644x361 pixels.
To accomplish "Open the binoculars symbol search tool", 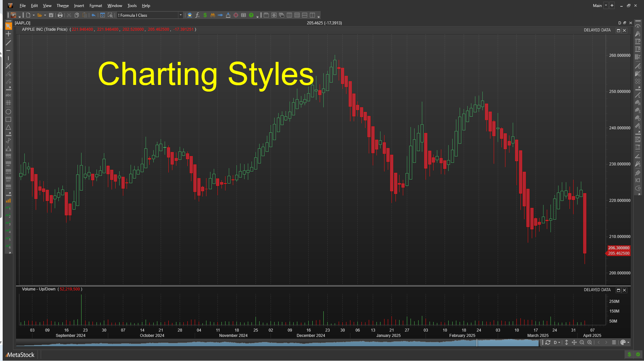I will 213,15.
